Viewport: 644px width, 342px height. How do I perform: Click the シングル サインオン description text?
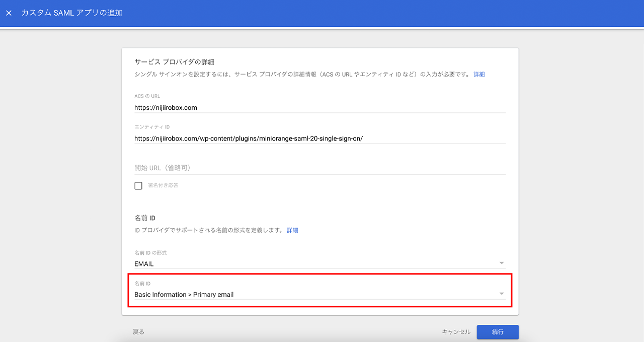[302, 75]
